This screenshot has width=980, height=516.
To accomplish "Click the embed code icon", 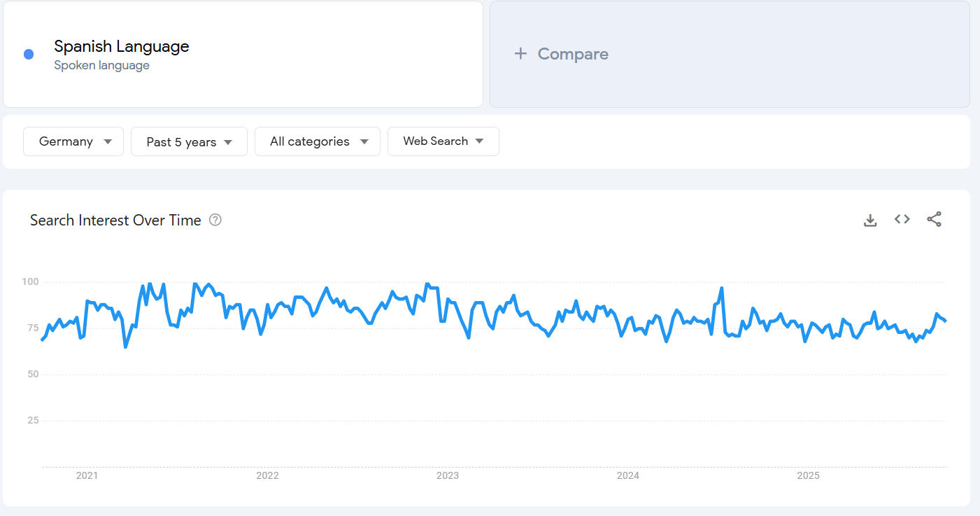I will point(902,219).
